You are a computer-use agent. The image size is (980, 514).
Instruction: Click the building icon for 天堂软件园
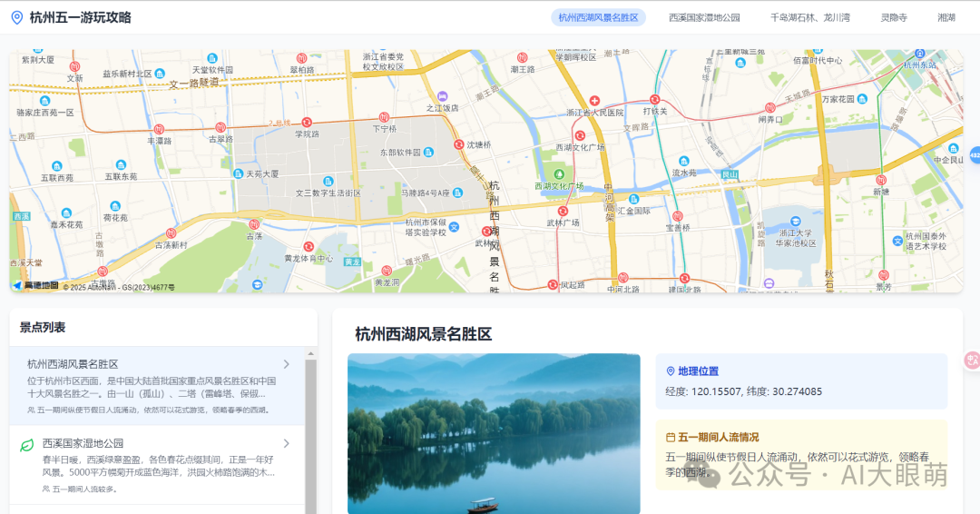pyautogui.click(x=211, y=58)
